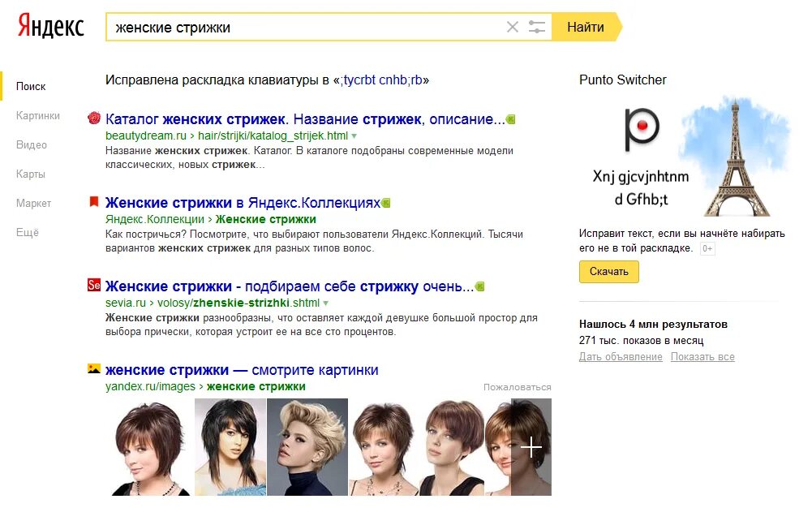The image size is (812, 512).
Task: Click the original query link ;tycrbt cnhb;rb
Action: point(382,80)
